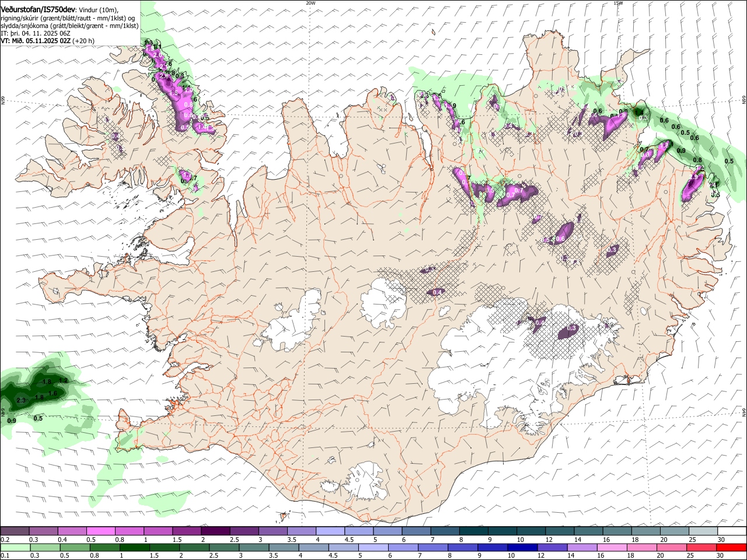Click the '66N' latitude label on the right edge

coord(743,100)
